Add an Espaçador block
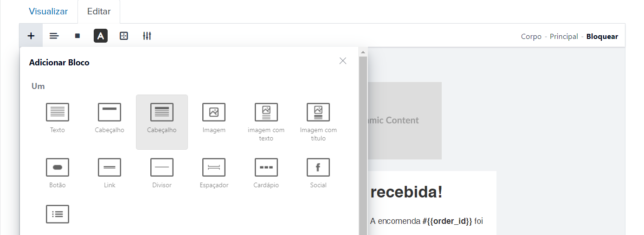The width and height of the screenshot is (644, 235). 214,173
